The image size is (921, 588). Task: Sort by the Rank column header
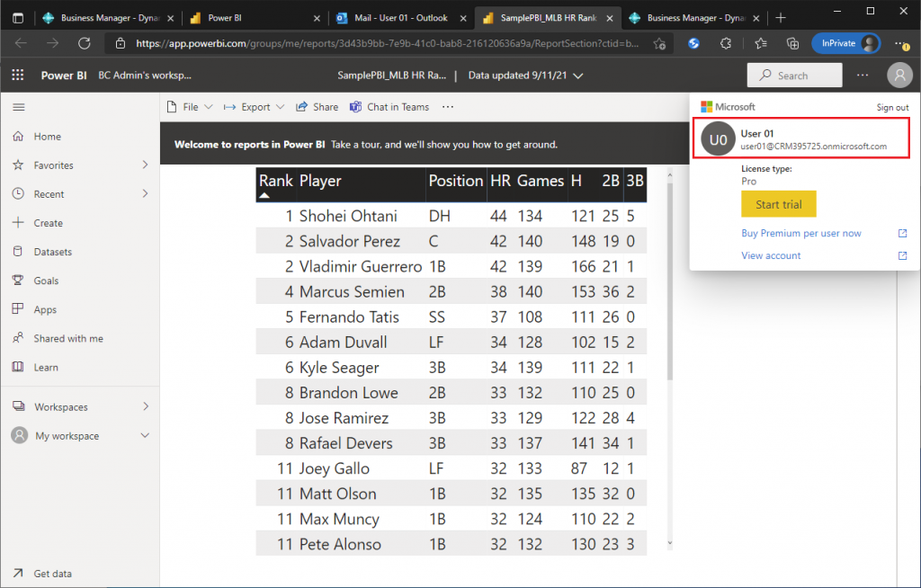[275, 181]
